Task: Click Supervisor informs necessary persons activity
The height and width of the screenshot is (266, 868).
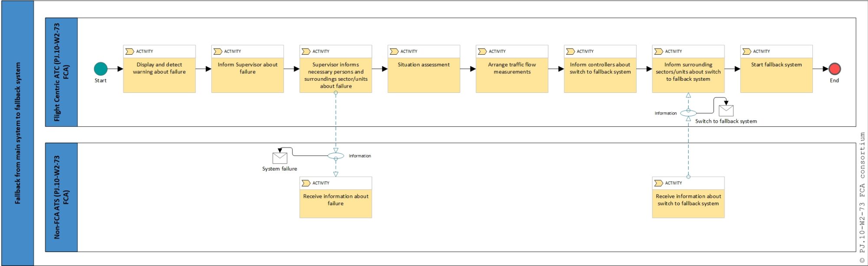Action: [335, 75]
